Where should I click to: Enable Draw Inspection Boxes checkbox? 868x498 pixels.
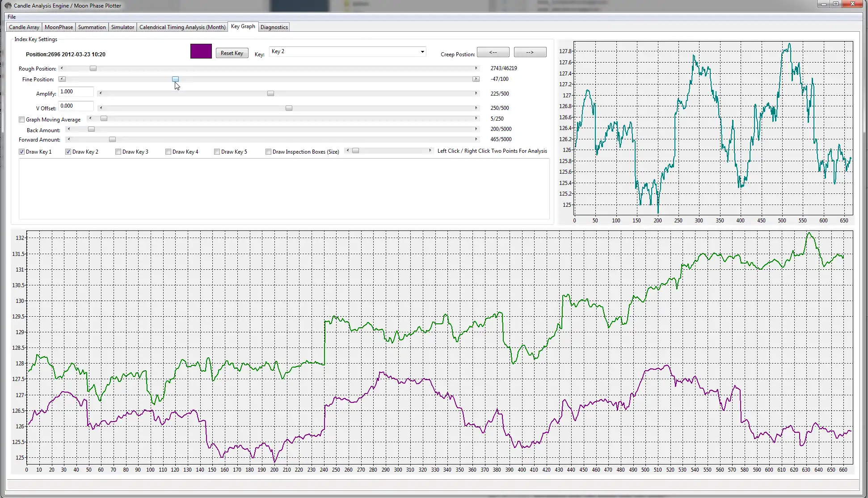tap(268, 151)
